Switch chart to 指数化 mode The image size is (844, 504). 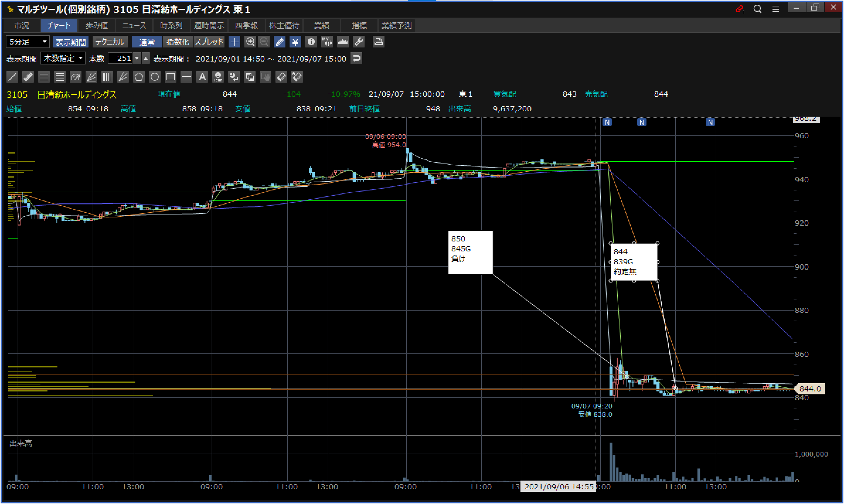[x=178, y=42]
